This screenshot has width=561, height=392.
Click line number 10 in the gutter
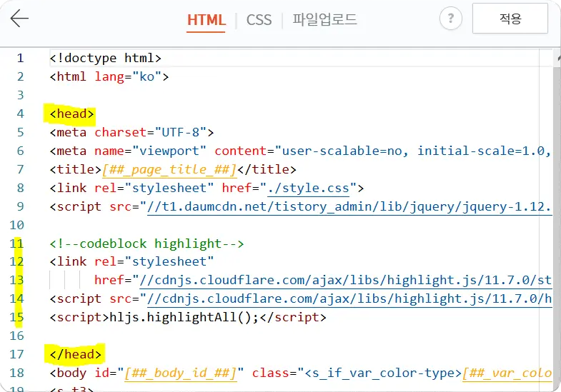tap(17, 225)
